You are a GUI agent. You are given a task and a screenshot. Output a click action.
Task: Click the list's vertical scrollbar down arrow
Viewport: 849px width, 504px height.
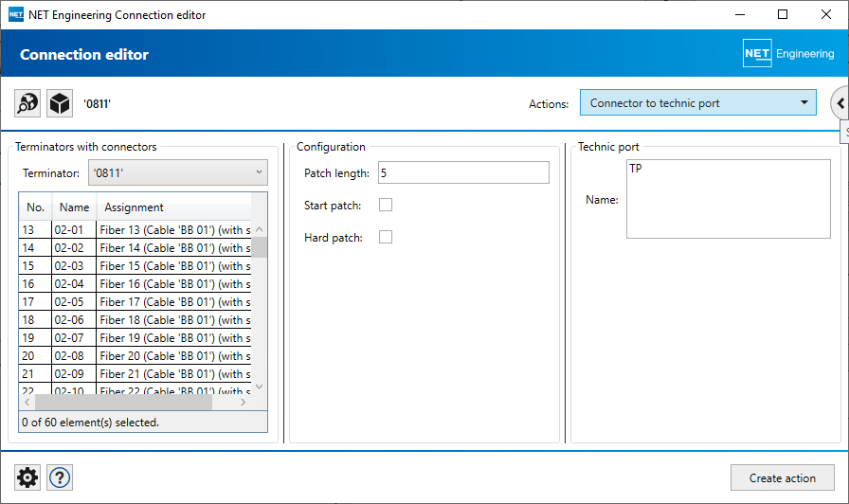259,387
